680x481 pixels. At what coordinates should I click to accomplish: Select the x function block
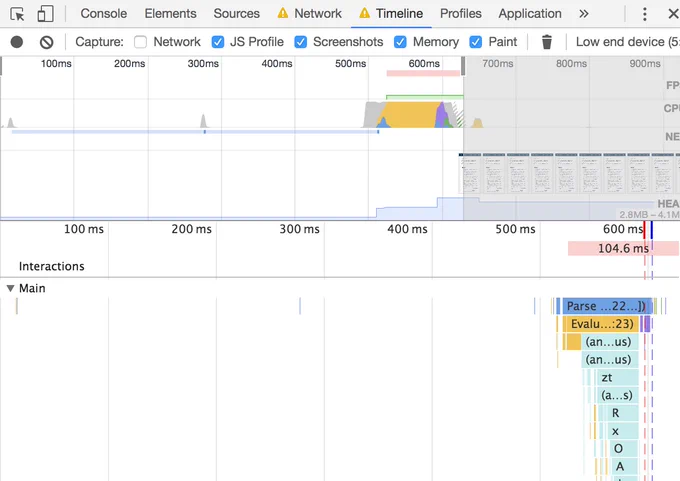tap(622, 432)
